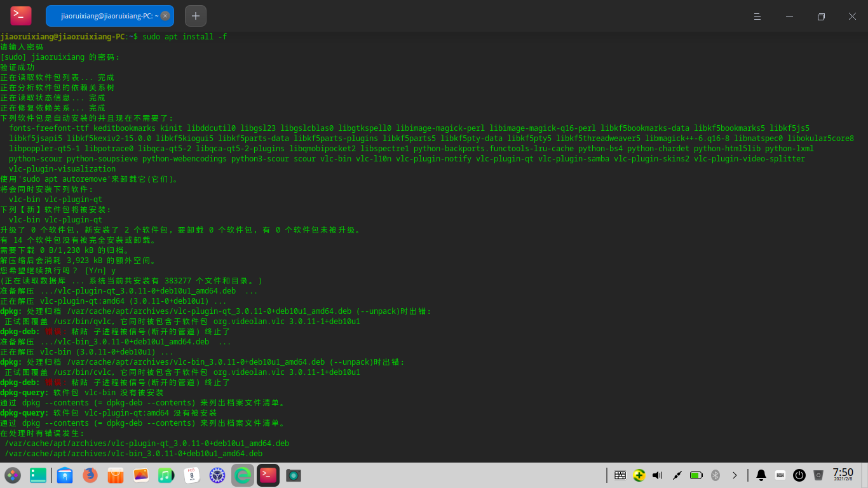The image size is (868, 488).
Task: Restore down the terminal window
Action: [821, 17]
